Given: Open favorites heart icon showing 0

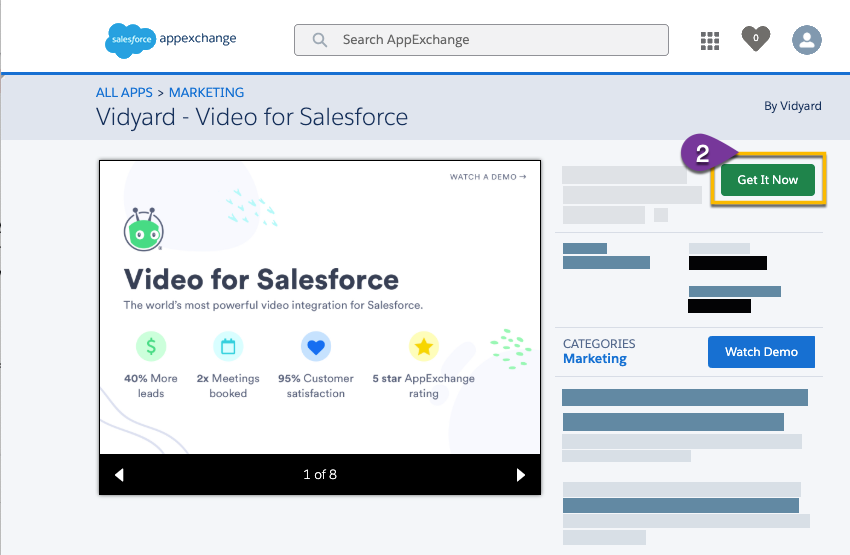Looking at the screenshot, I should (x=756, y=38).
